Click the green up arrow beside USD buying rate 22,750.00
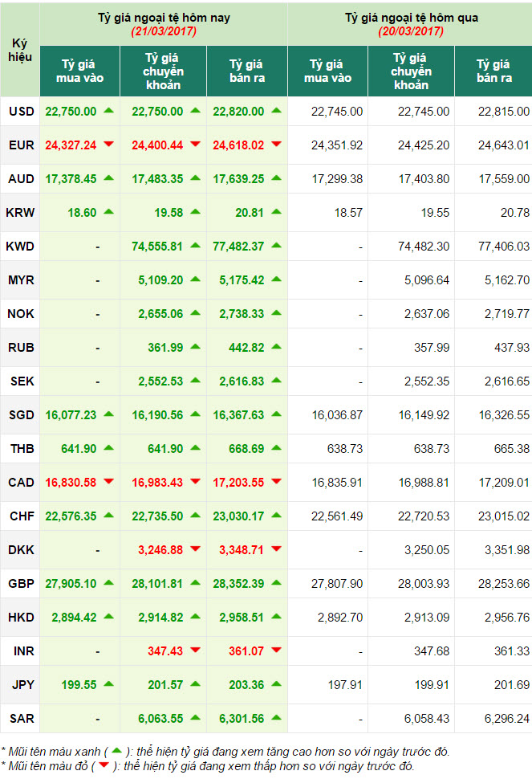The height and width of the screenshot is (779, 532). 108,111
